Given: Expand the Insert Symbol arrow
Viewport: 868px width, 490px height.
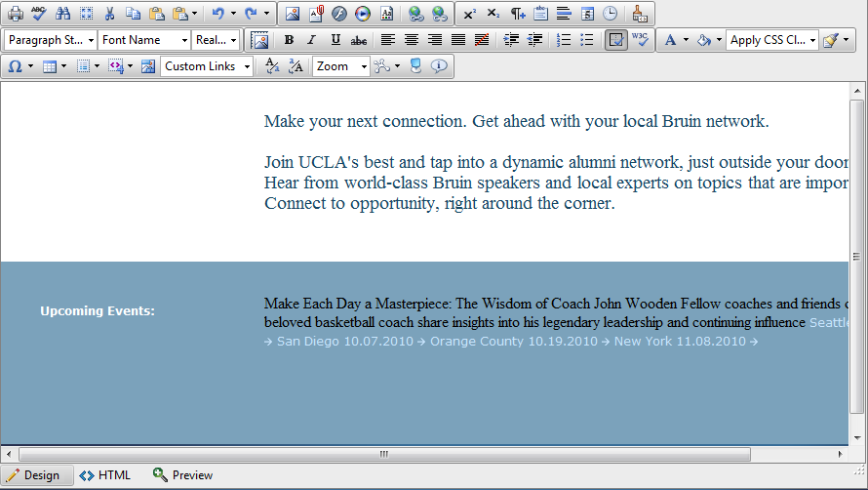Looking at the screenshot, I should click(x=30, y=66).
